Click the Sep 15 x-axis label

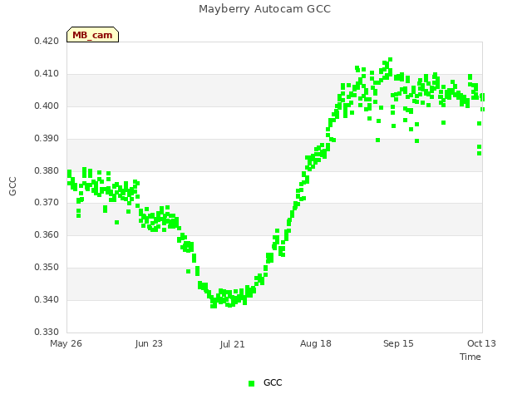398,343
